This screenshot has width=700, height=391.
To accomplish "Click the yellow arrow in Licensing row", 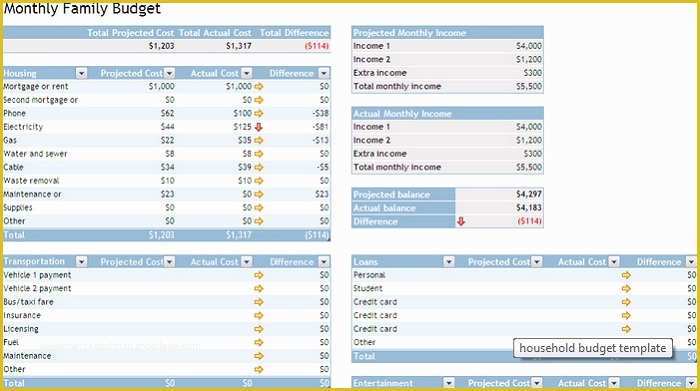I will [259, 329].
